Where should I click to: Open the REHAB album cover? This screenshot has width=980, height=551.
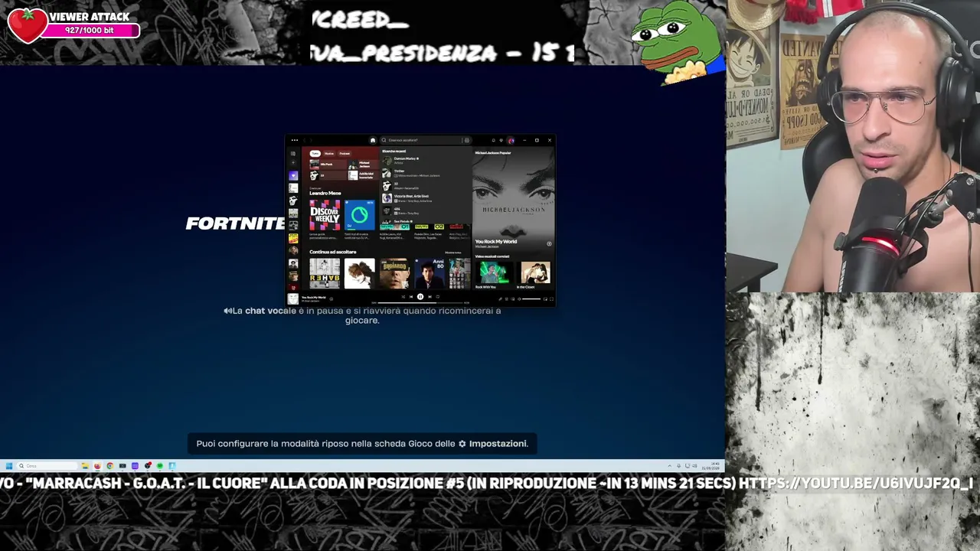(x=325, y=273)
